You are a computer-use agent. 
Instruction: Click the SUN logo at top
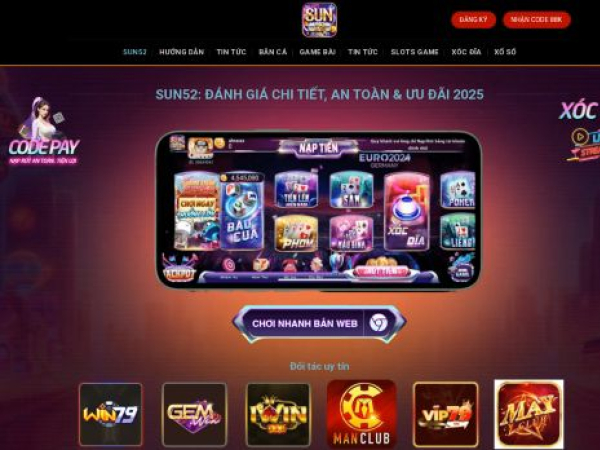(x=319, y=20)
